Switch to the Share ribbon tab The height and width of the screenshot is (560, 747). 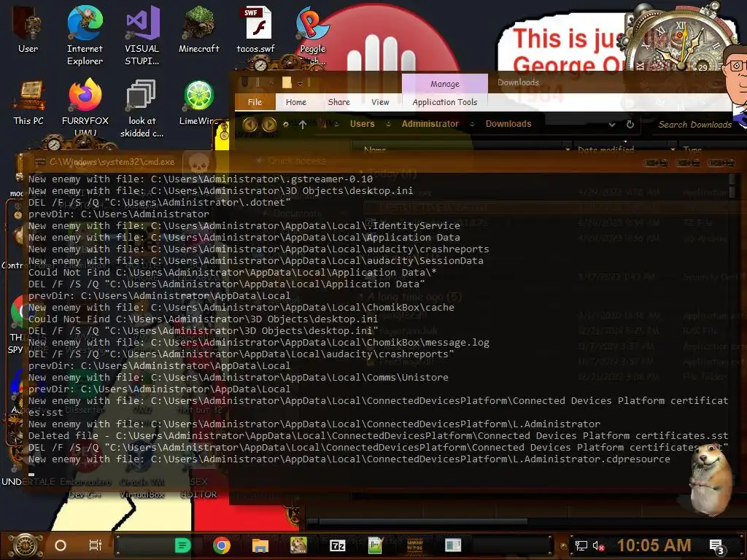[338, 102]
